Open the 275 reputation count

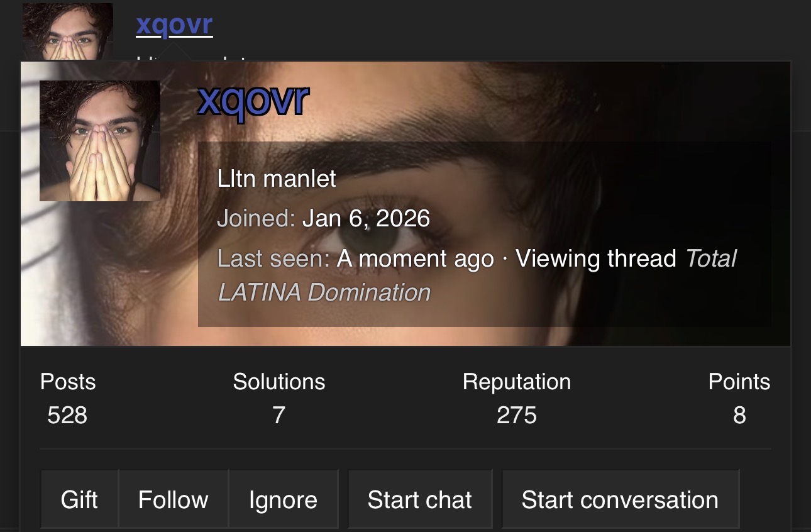[517, 415]
